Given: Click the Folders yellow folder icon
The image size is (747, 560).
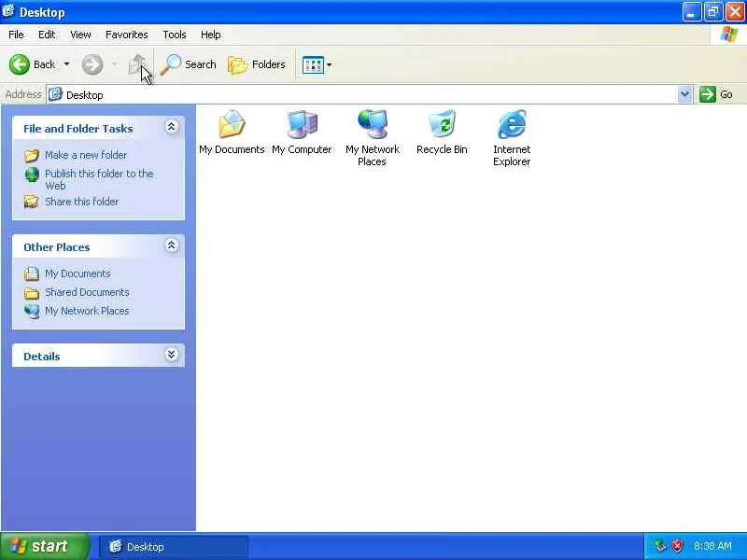Looking at the screenshot, I should (237, 64).
